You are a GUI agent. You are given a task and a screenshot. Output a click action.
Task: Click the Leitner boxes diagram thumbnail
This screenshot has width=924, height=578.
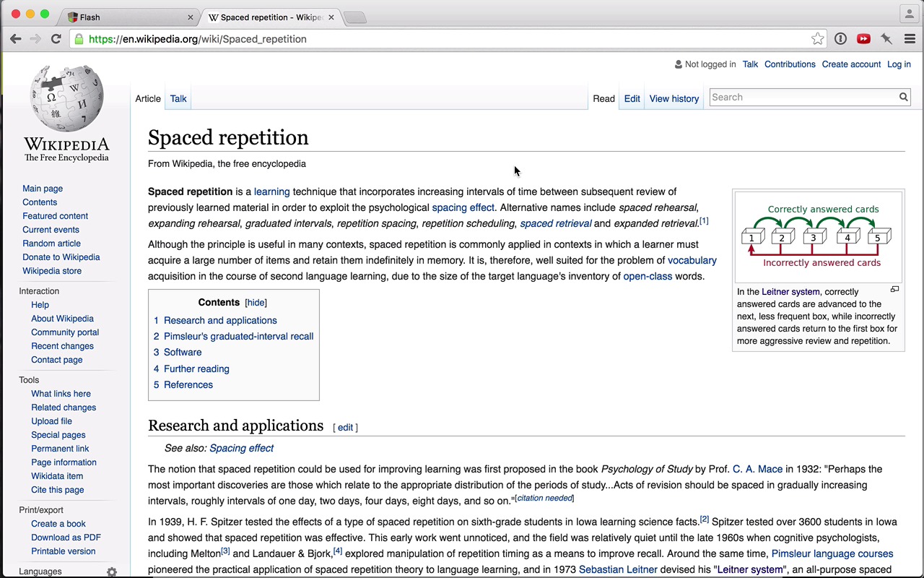click(x=819, y=237)
